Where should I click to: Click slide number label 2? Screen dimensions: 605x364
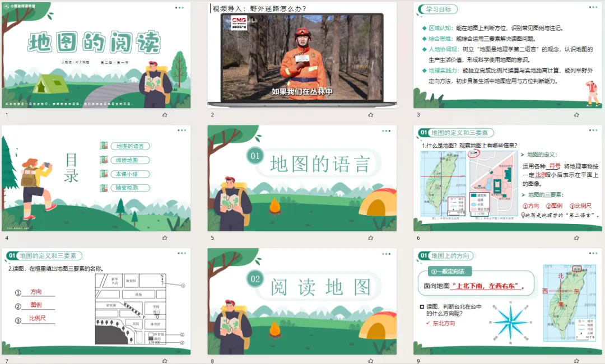click(x=212, y=115)
